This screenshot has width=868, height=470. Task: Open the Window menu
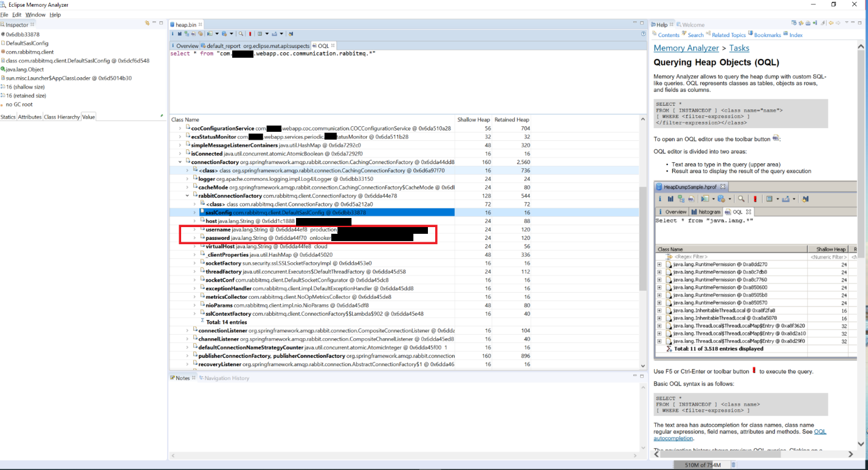(x=36, y=15)
